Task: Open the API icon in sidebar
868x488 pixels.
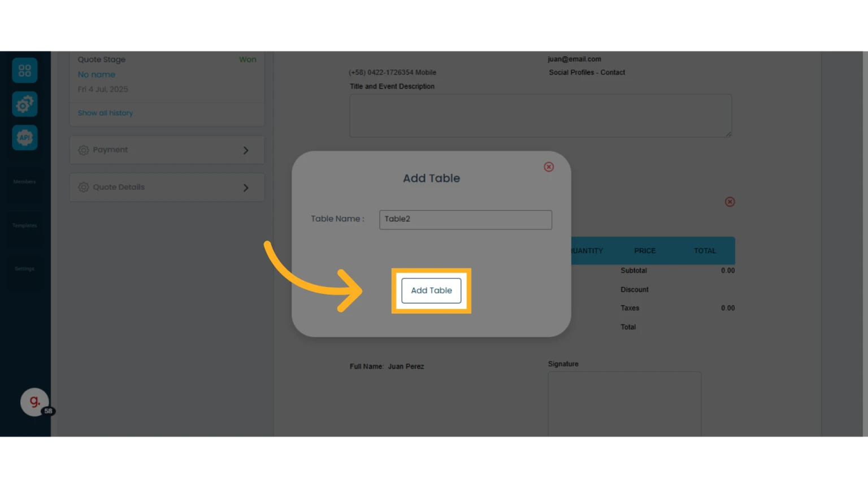Action: point(25,138)
